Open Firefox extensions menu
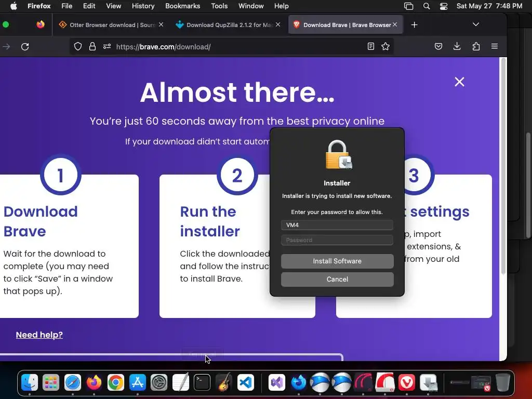 click(x=476, y=46)
